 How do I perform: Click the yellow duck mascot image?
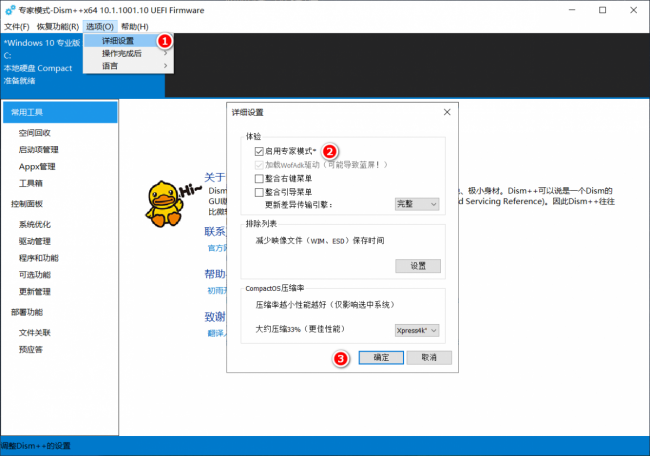[165, 204]
